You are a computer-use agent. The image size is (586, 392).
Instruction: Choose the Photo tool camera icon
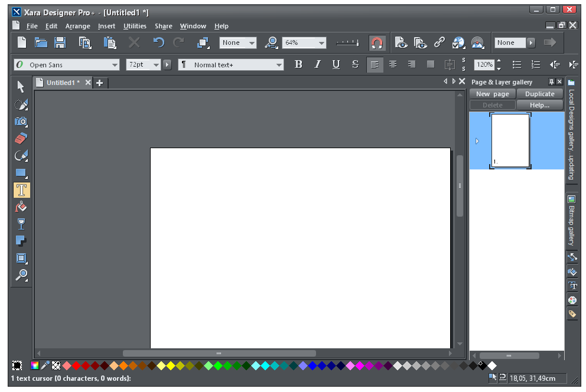tap(21, 122)
